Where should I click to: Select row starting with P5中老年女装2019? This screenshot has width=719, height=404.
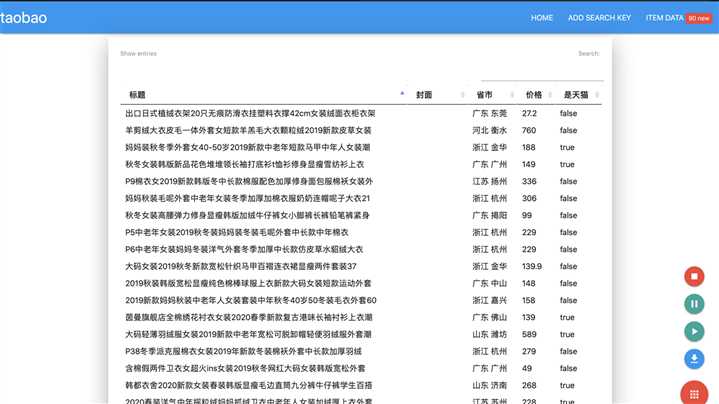coord(361,232)
